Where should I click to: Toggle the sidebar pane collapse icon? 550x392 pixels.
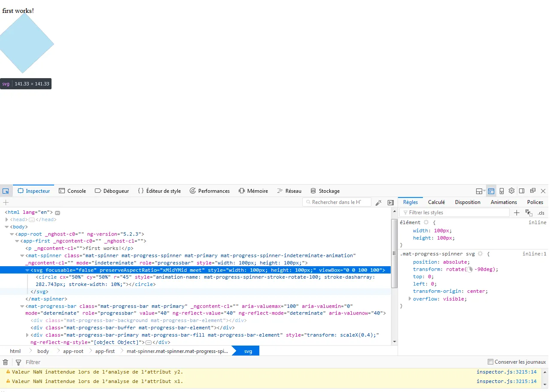tap(391, 202)
